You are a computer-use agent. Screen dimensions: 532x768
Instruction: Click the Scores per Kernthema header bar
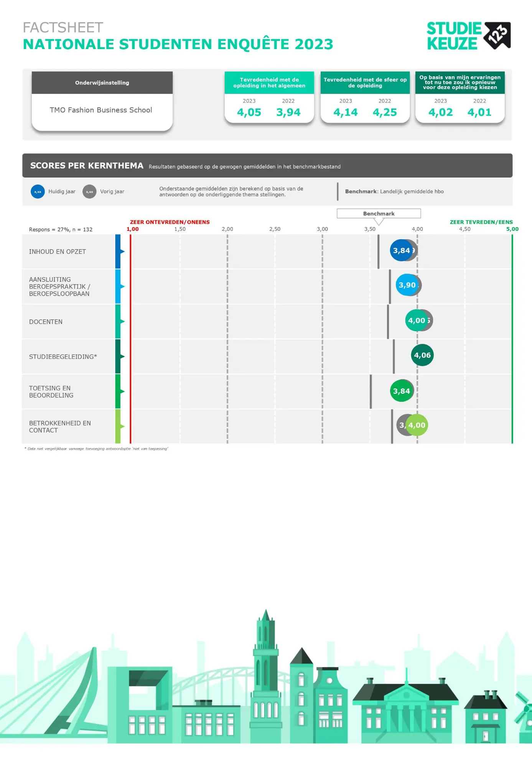point(267,166)
